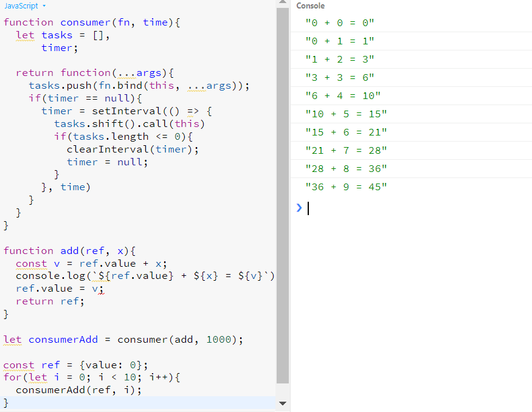Select console output "15 + 6 = 21"
The width and height of the screenshot is (532, 412).
(x=346, y=132)
